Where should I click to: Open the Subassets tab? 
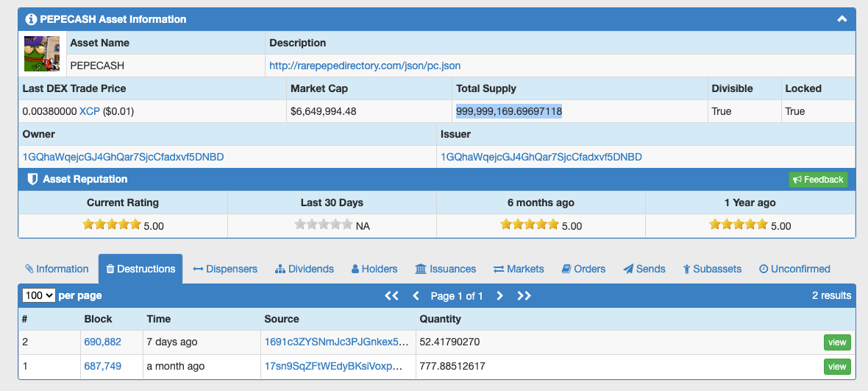click(x=712, y=270)
